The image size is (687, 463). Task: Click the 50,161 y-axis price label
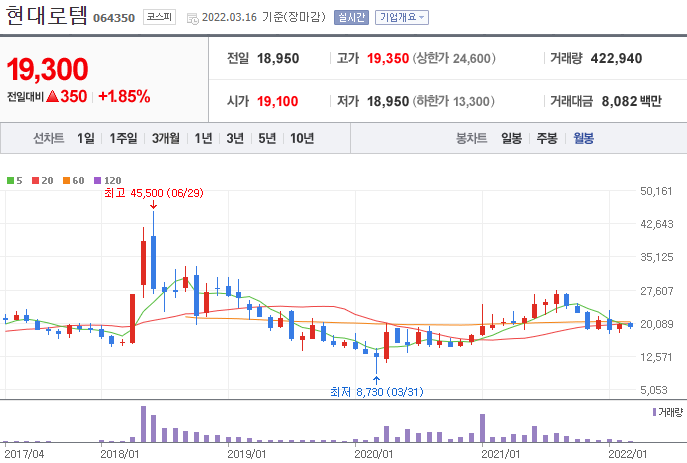click(656, 191)
